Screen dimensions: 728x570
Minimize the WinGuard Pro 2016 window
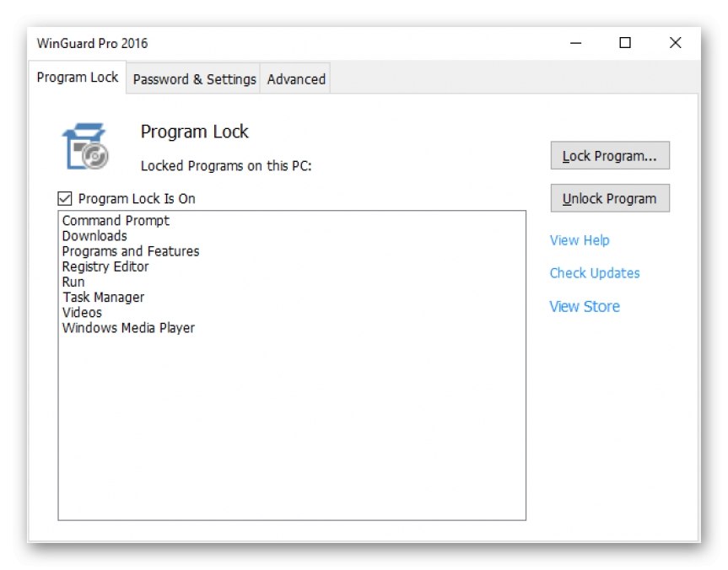(x=575, y=43)
